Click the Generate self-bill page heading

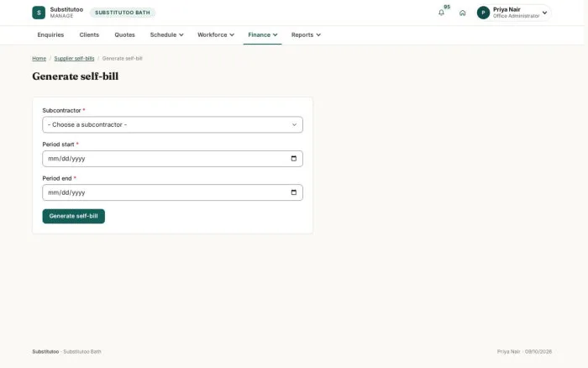point(76,76)
